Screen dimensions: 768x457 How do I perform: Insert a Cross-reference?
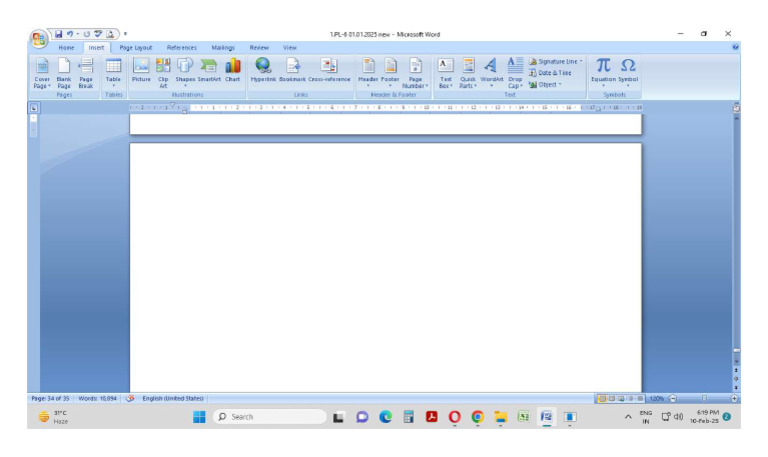[329, 70]
